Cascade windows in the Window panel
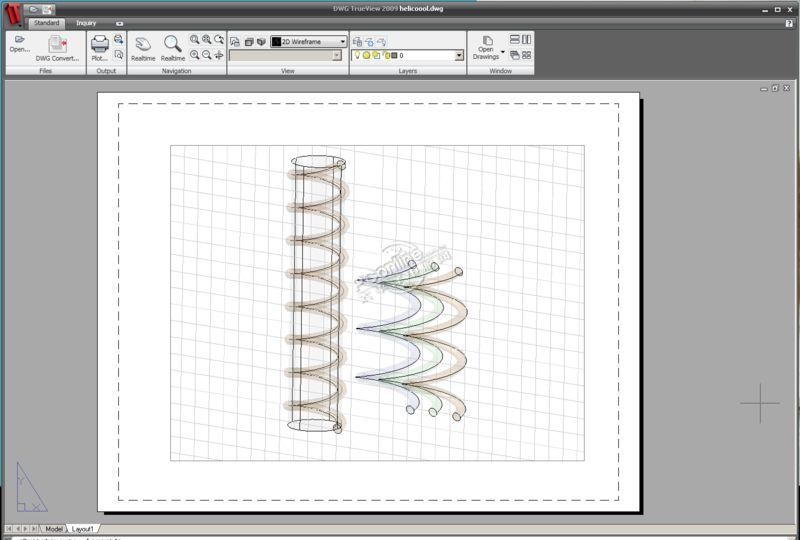Image resolution: width=800 pixels, height=540 pixels. pos(515,55)
